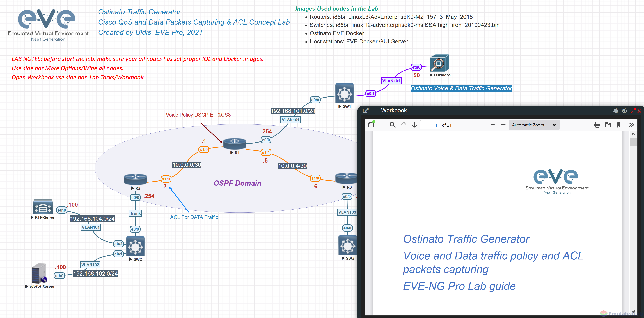The height and width of the screenshot is (318, 644).
Task: Click the current view bookmark icon
Action: point(618,125)
